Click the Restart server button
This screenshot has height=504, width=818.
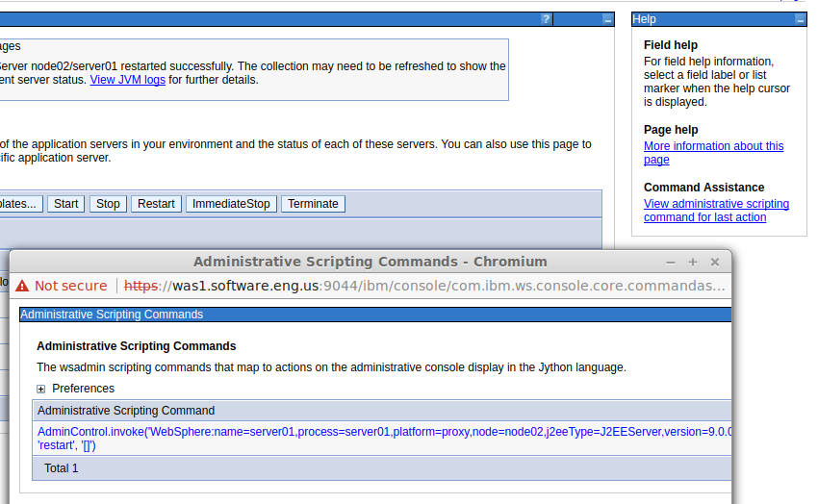pos(156,204)
